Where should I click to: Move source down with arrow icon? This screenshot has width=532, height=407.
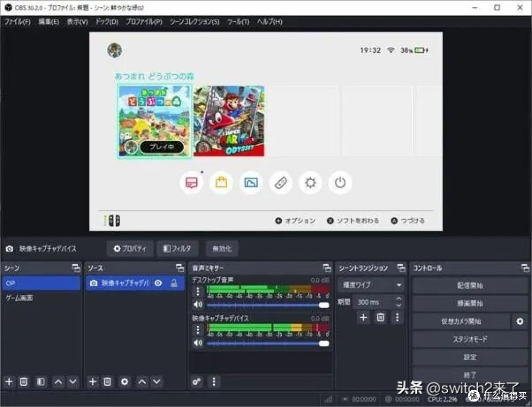(157, 382)
